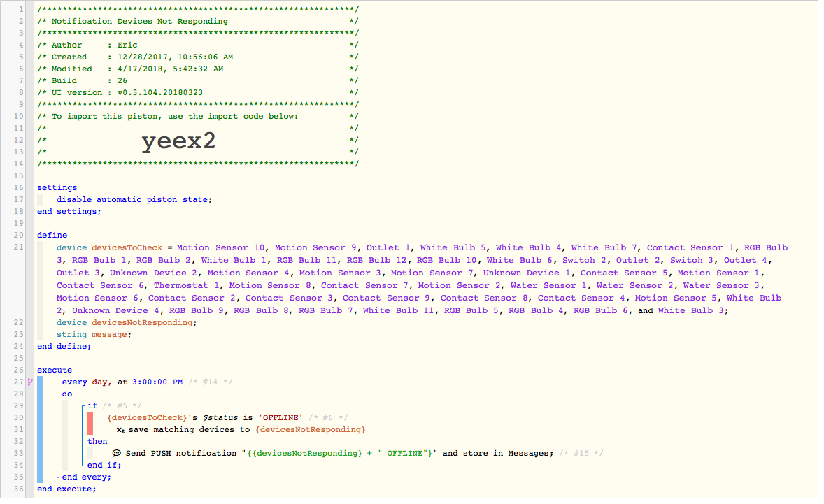Screen dimensions: 824x504
Task: Click the do keyword on line 28
Action: pyautogui.click(x=66, y=394)
